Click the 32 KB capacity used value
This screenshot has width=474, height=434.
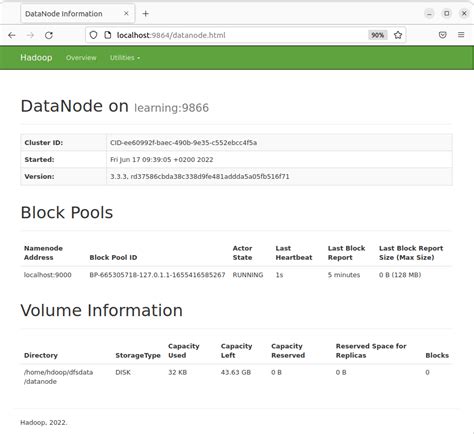178,372
